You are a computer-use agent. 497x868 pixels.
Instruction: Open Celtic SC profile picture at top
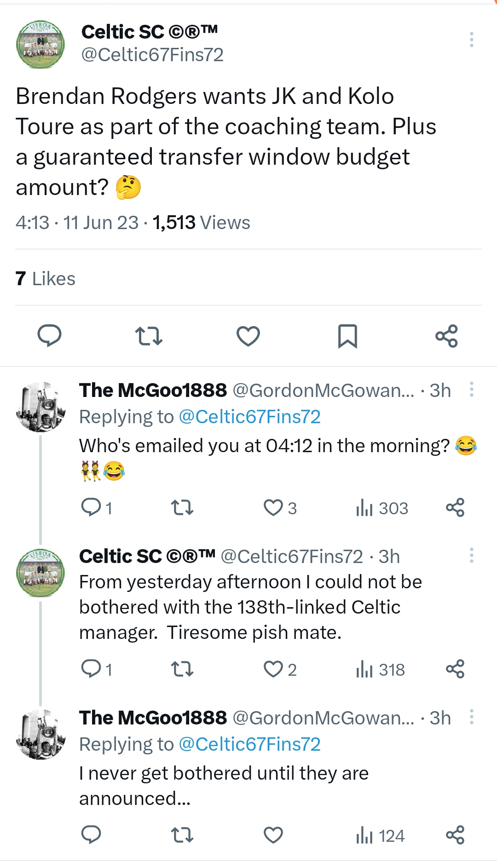coord(40,45)
